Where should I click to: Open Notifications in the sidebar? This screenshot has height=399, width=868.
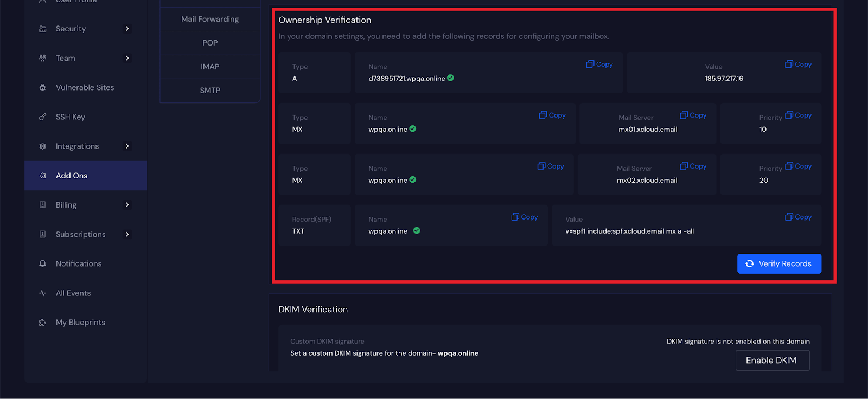tap(79, 264)
